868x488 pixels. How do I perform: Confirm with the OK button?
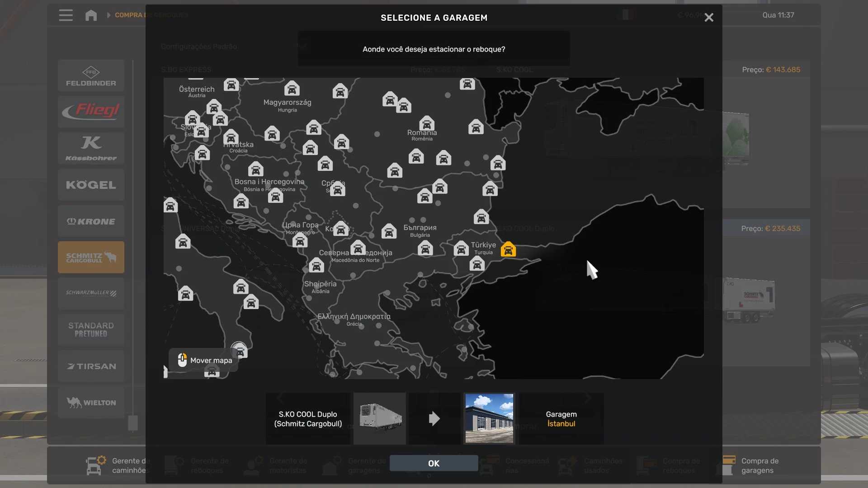point(434,463)
